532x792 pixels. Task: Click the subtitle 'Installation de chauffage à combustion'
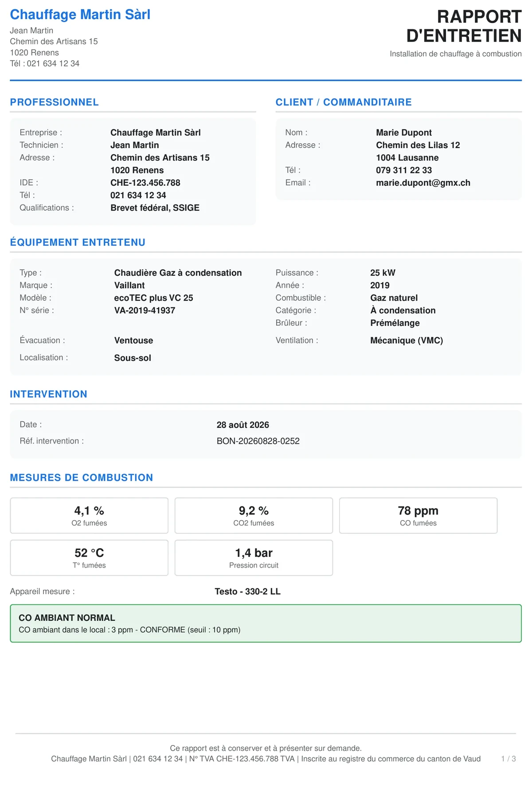click(x=456, y=54)
